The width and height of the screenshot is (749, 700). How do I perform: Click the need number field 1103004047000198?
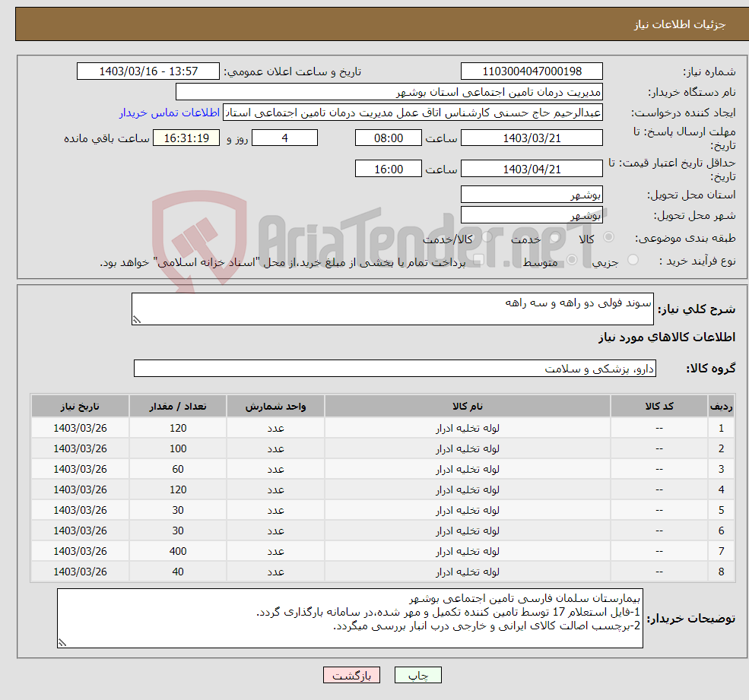click(532, 71)
